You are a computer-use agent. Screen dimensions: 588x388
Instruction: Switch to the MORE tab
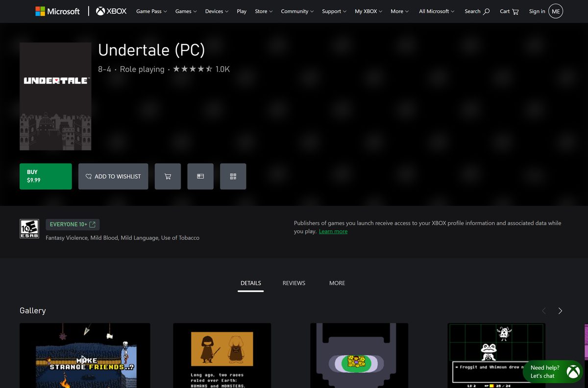337,283
